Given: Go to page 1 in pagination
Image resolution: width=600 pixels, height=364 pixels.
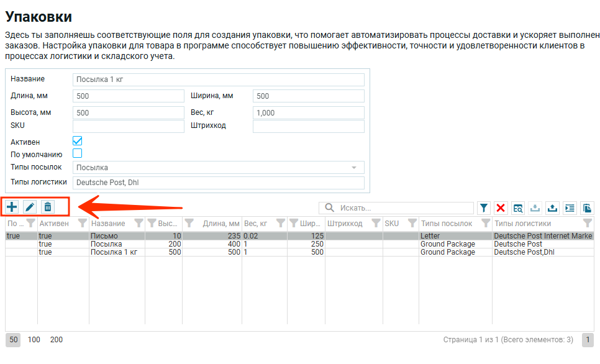Looking at the screenshot, I should 588,340.
